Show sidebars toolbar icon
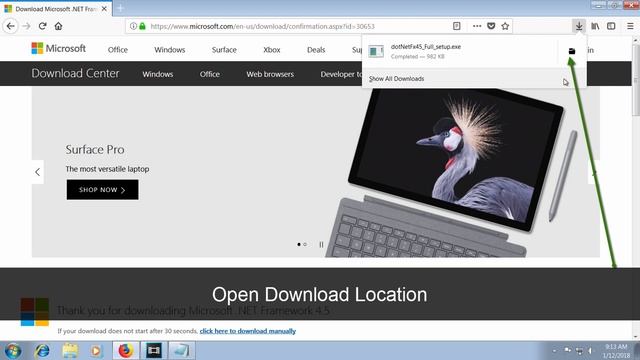This screenshot has height=360, width=640. click(611, 26)
